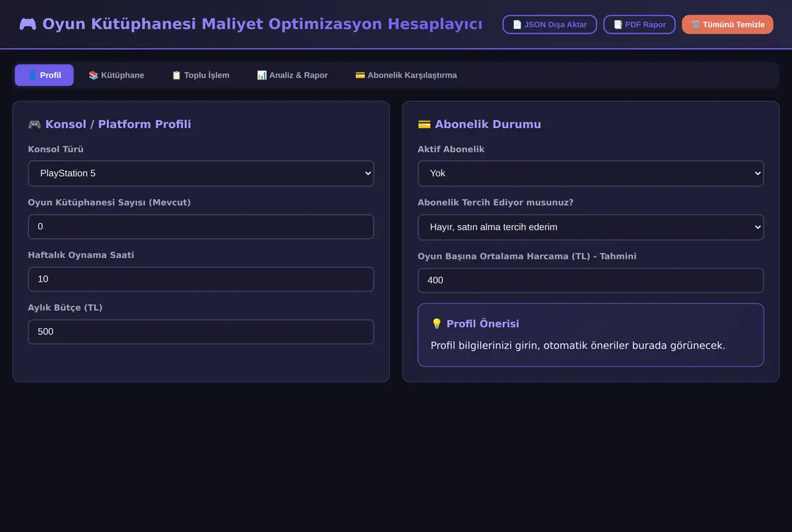Click the trash icon on Tümünü Temizle
This screenshot has height=532, width=792.
click(x=696, y=24)
